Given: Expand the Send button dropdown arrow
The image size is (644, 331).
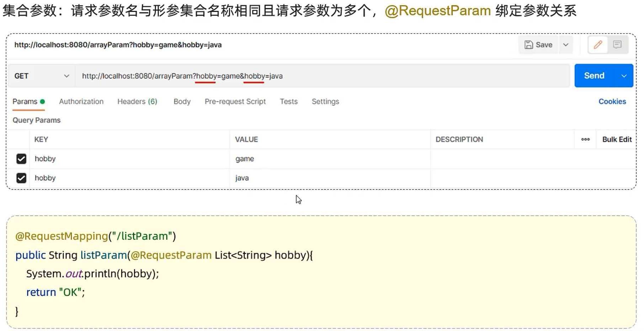Looking at the screenshot, I should click(x=624, y=76).
